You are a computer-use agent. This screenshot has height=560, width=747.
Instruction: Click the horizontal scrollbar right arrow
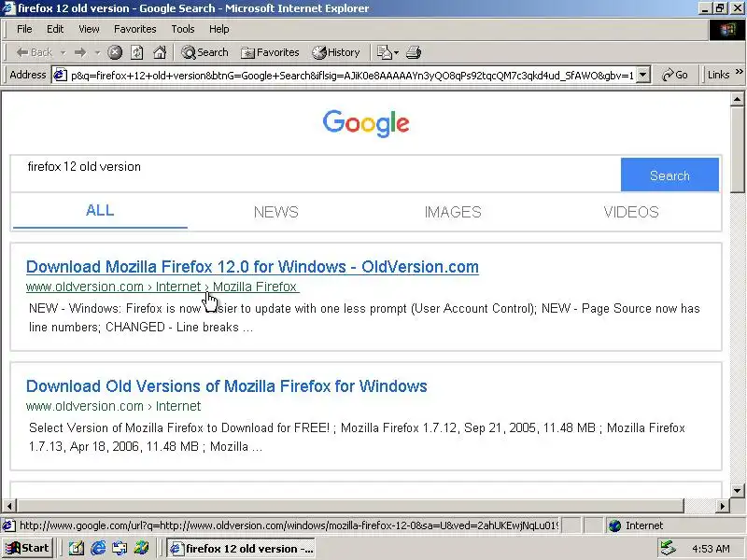[723, 506]
